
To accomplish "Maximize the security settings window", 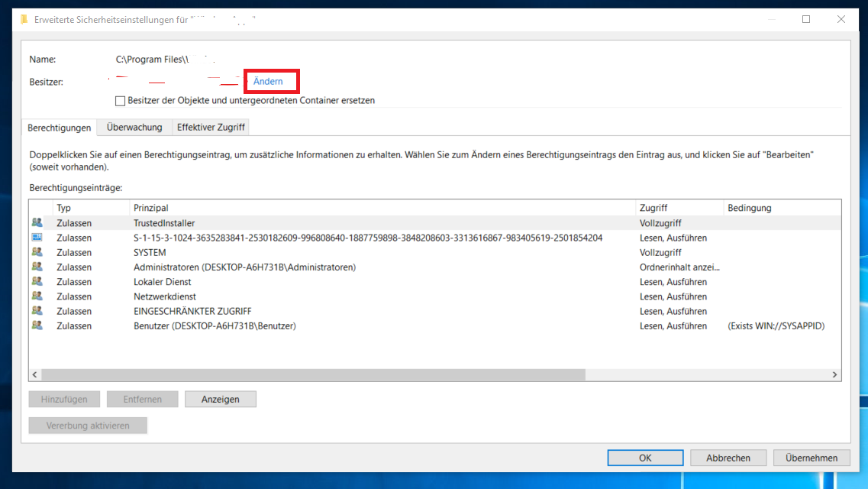I will tap(806, 19).
